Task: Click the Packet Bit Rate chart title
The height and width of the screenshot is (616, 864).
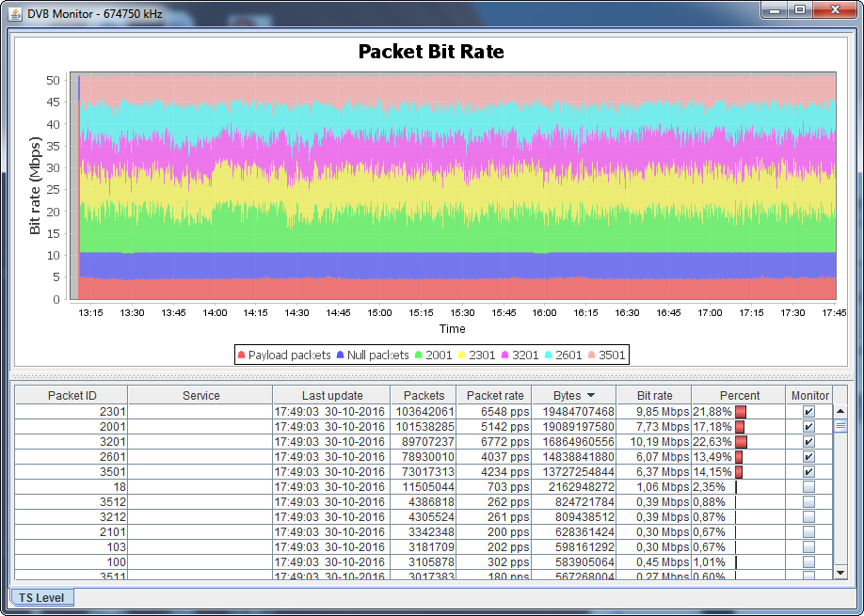Action: click(431, 51)
